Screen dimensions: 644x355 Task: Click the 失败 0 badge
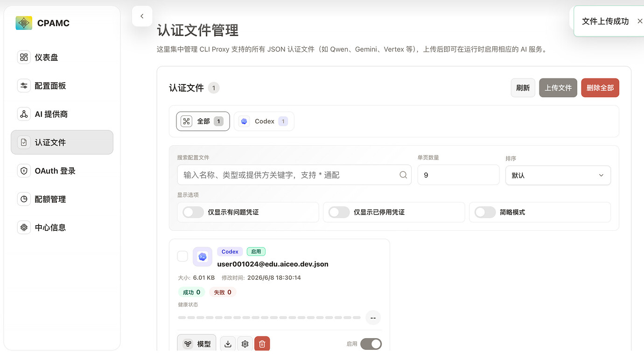click(x=223, y=292)
